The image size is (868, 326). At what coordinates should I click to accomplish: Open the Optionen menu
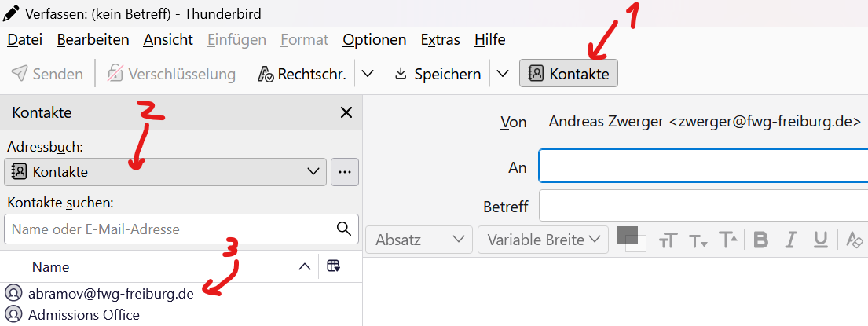374,39
